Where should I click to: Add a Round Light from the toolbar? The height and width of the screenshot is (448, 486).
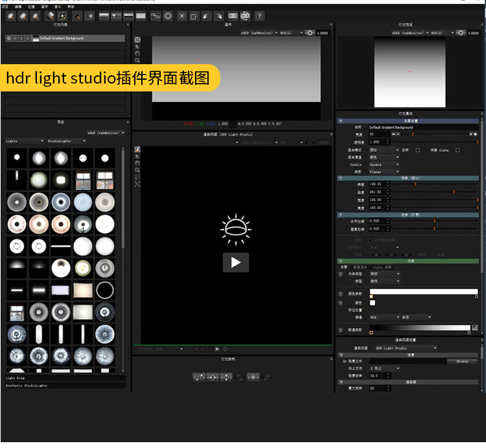point(10,16)
